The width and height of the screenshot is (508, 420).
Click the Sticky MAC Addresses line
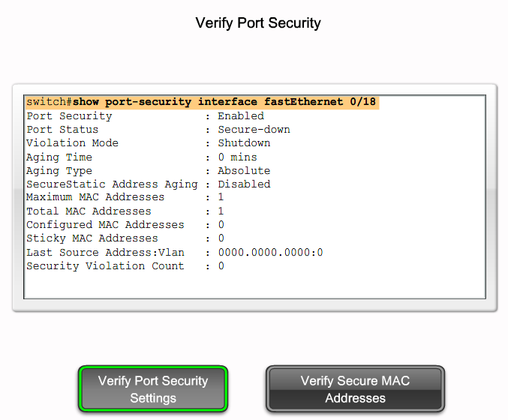click(x=125, y=238)
